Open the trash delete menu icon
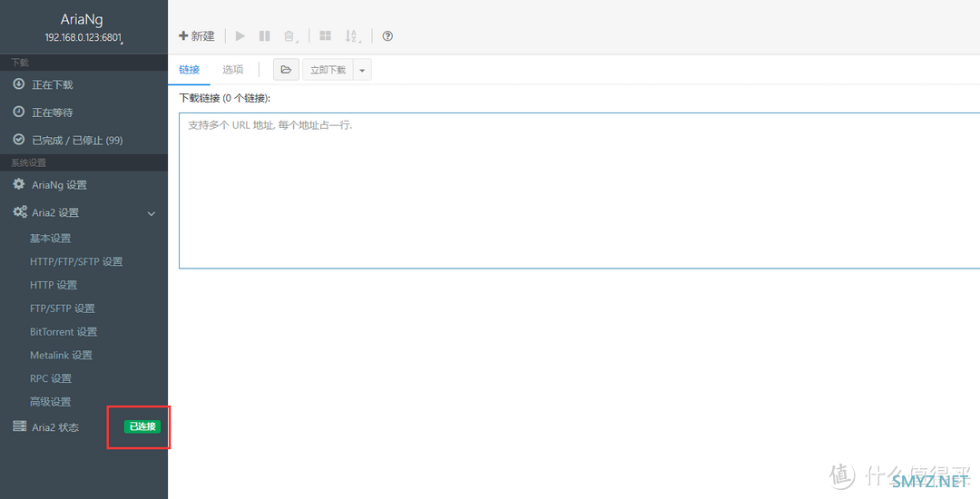This screenshot has width=980, height=499. point(289,36)
